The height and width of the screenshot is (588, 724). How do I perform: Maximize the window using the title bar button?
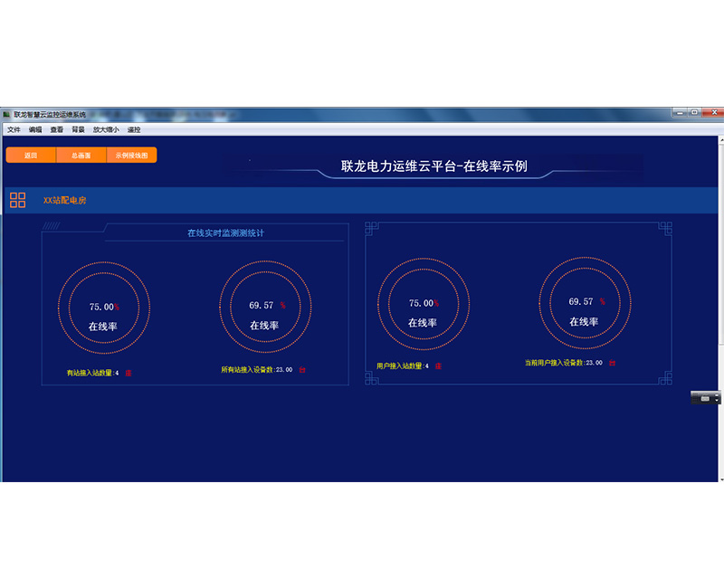click(694, 113)
